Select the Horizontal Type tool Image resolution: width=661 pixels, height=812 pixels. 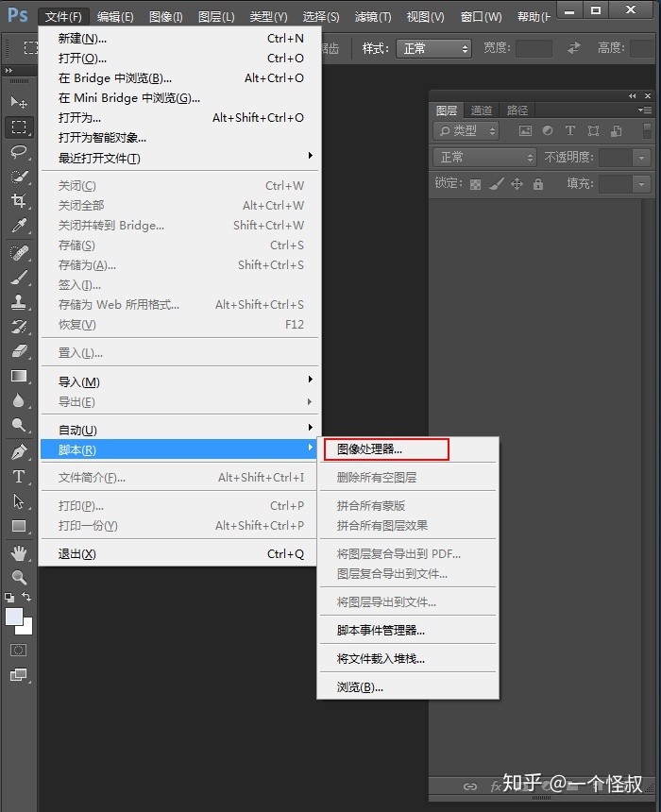(19, 477)
